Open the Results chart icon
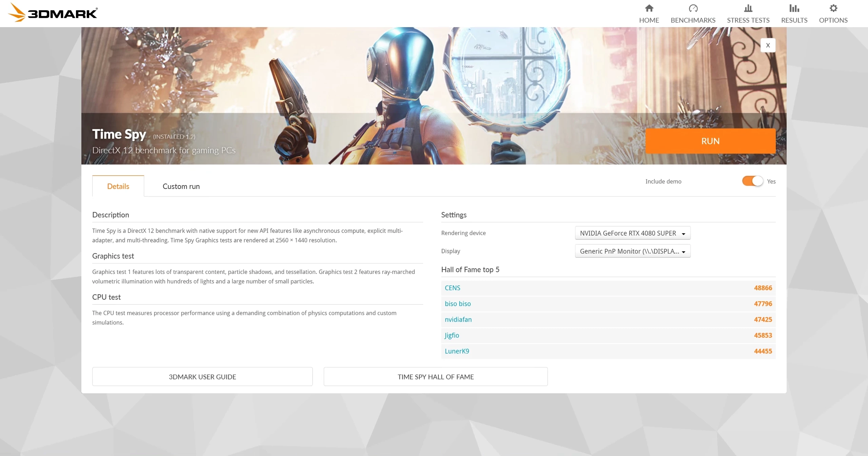This screenshot has height=456, width=868. 794,8
